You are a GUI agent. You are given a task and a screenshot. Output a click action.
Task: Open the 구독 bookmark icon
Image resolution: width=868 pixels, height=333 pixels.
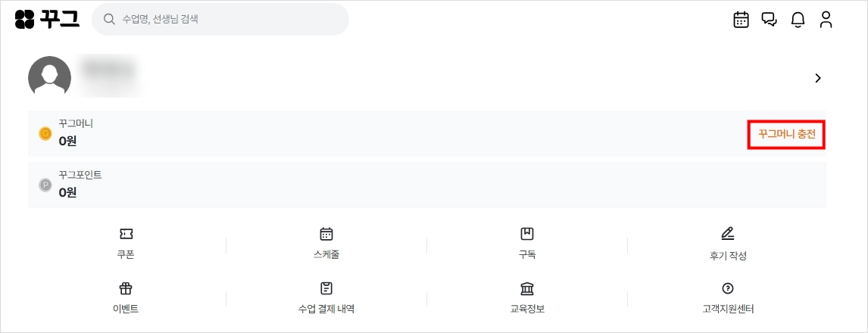[x=527, y=234]
